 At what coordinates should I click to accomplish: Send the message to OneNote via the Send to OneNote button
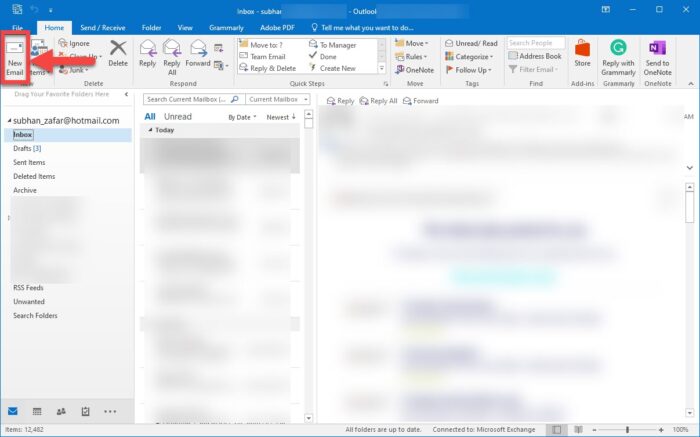pos(657,57)
